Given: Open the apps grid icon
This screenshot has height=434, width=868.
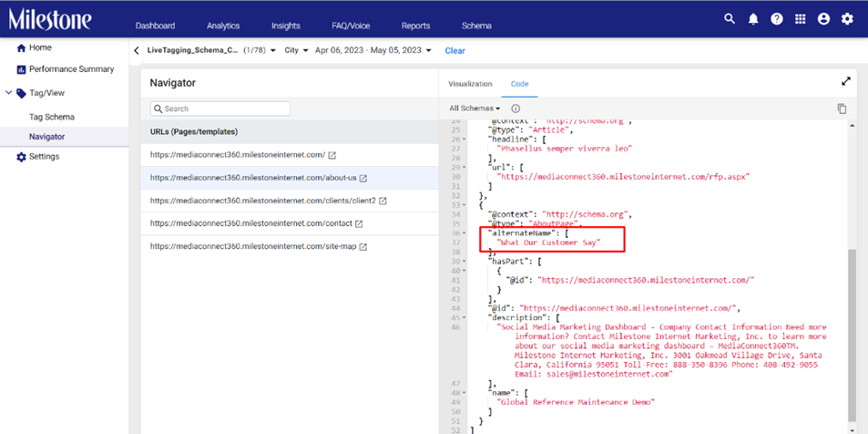Looking at the screenshot, I should tap(800, 19).
